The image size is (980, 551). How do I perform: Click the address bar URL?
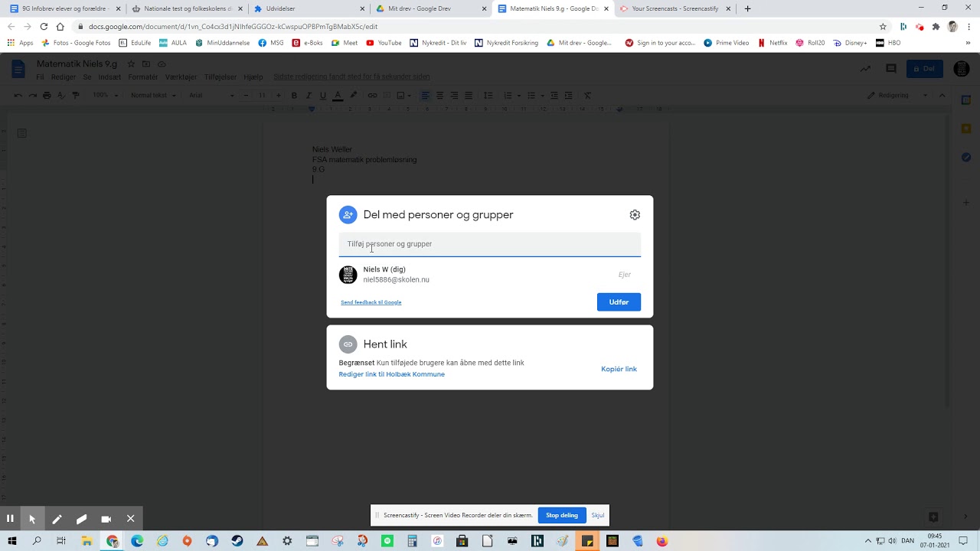[x=233, y=27]
